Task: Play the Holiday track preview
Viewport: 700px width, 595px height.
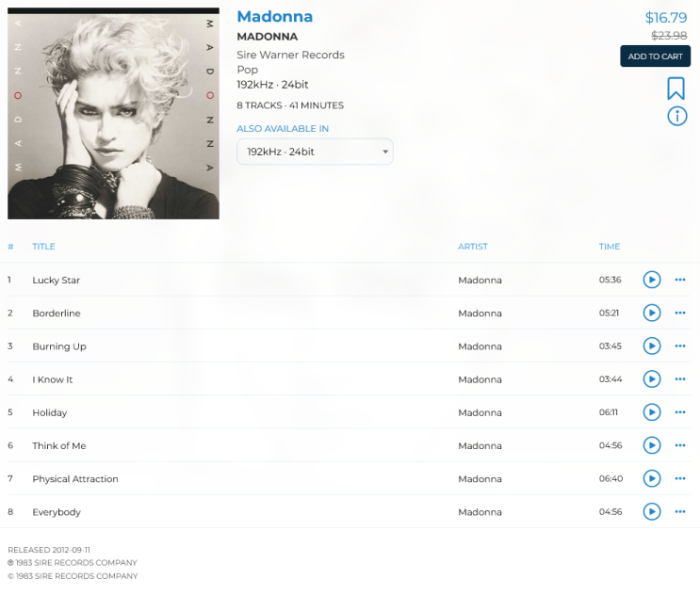Action: pos(651,412)
